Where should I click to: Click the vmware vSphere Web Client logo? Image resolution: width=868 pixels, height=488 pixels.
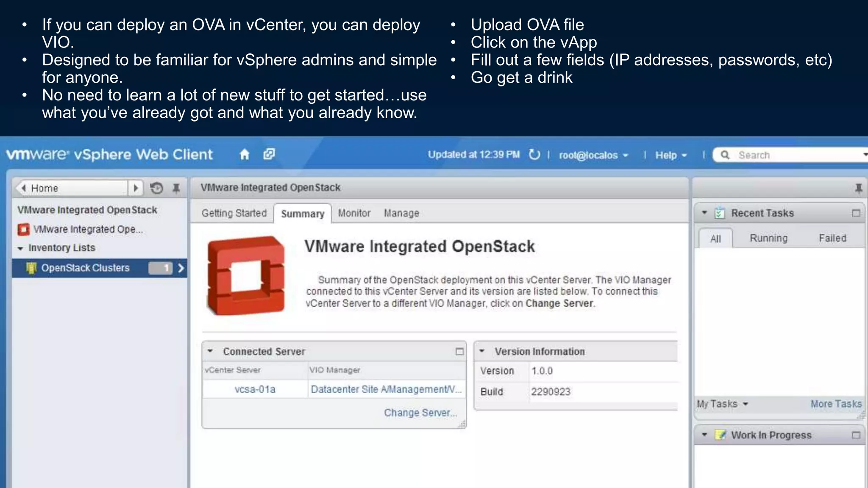point(109,155)
